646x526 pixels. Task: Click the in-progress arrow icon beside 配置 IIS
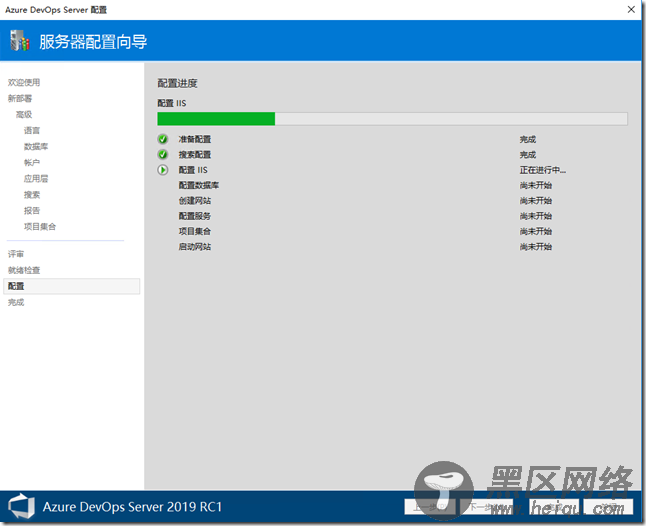click(163, 170)
